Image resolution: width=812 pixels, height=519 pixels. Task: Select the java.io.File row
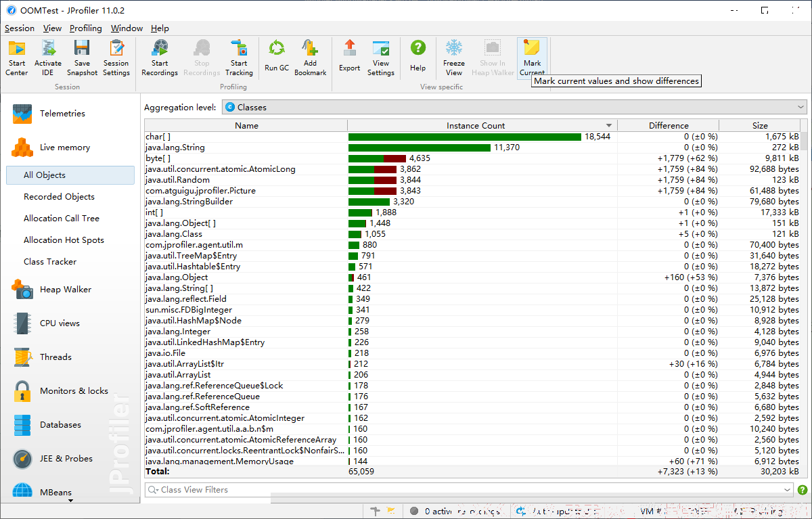point(473,353)
